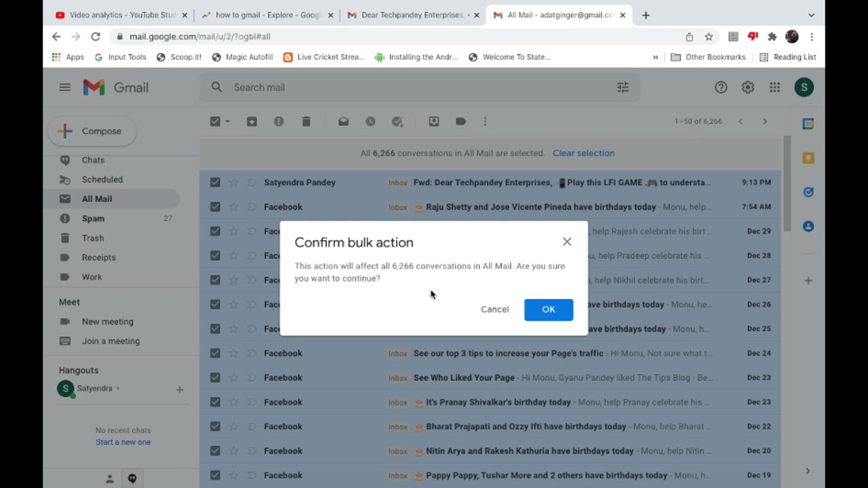
Task: Move selected mail to folder
Action: point(434,121)
